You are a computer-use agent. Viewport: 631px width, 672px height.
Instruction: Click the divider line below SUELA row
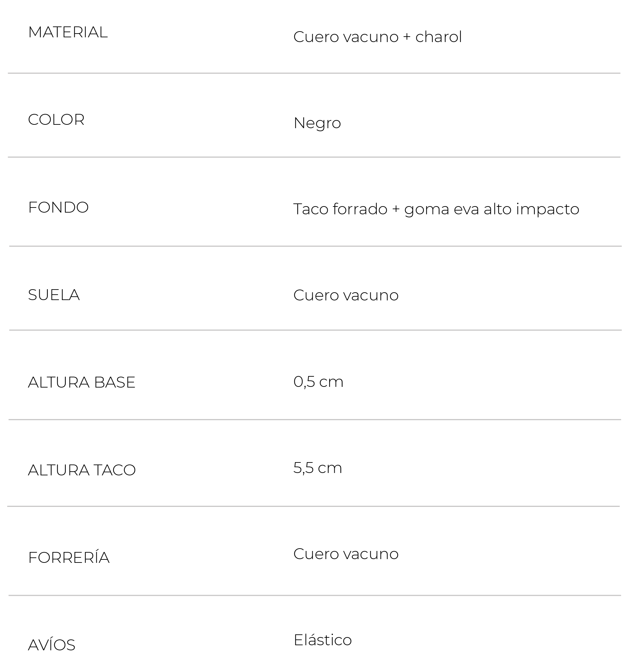tap(315, 330)
